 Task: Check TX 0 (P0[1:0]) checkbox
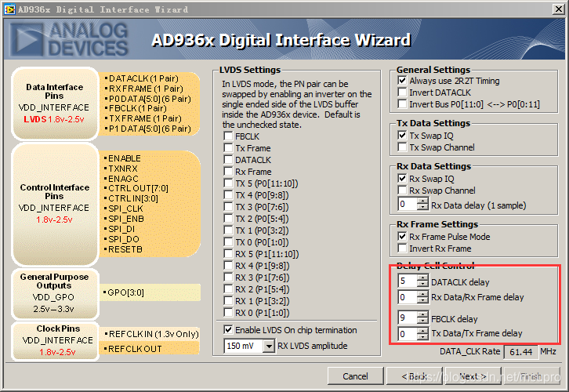click(228, 242)
